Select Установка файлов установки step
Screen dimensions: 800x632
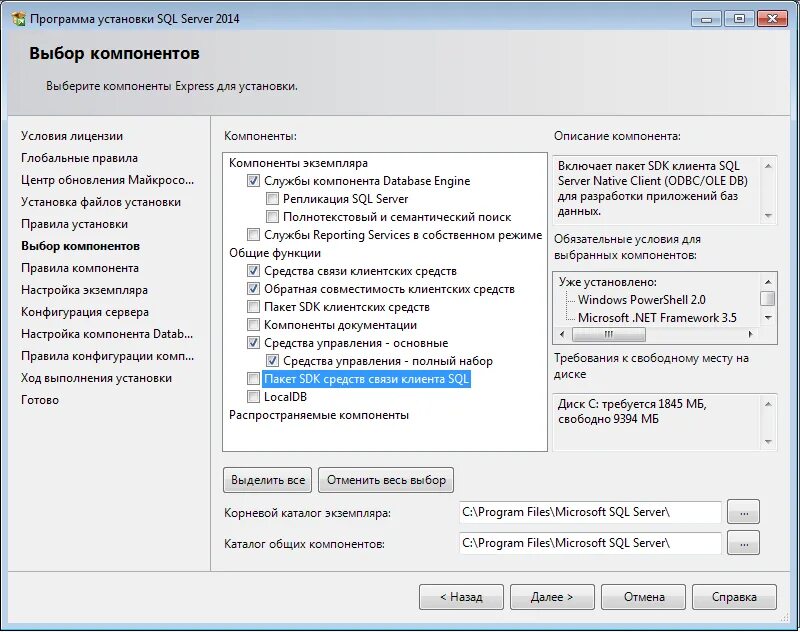[101, 202]
